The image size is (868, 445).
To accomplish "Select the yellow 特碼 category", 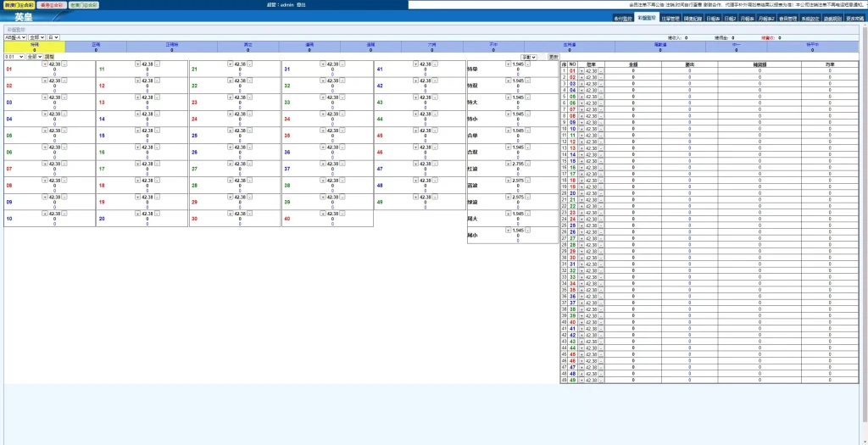I will pyautogui.click(x=34, y=47).
